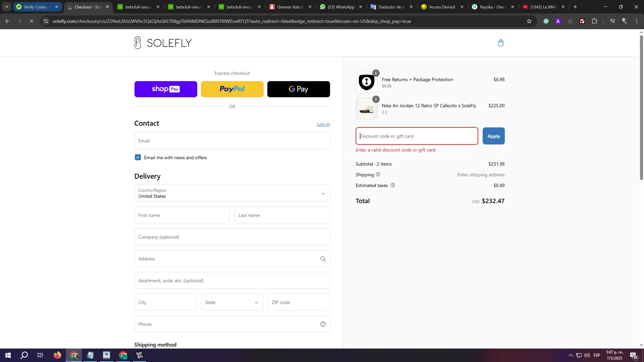644x362 pixels.
Task: Open the Windows Start menu
Action: coord(8,355)
